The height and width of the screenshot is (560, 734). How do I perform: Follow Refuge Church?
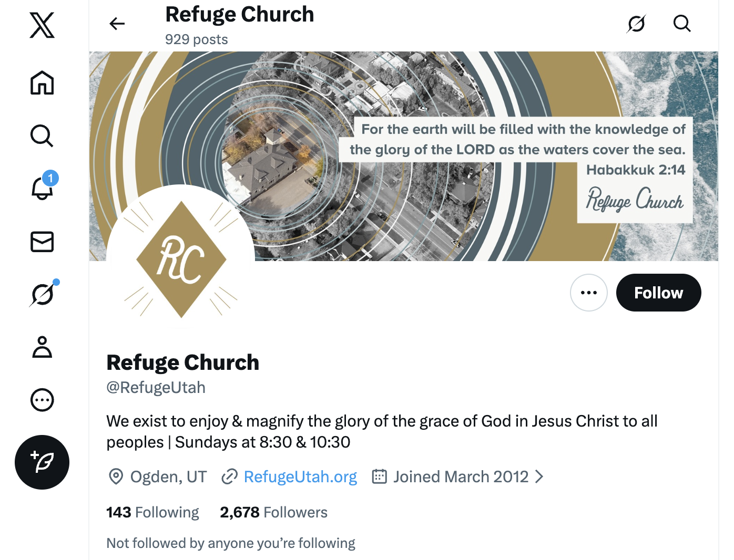658,293
